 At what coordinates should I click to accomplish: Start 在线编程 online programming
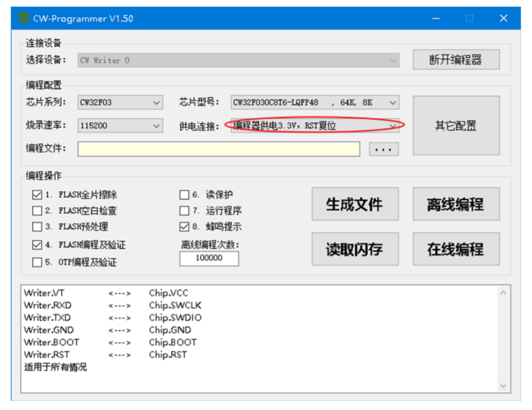click(456, 249)
